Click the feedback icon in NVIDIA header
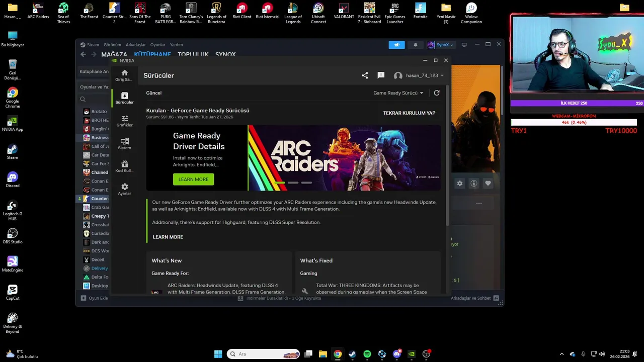This screenshot has width=644, height=362. (x=381, y=75)
